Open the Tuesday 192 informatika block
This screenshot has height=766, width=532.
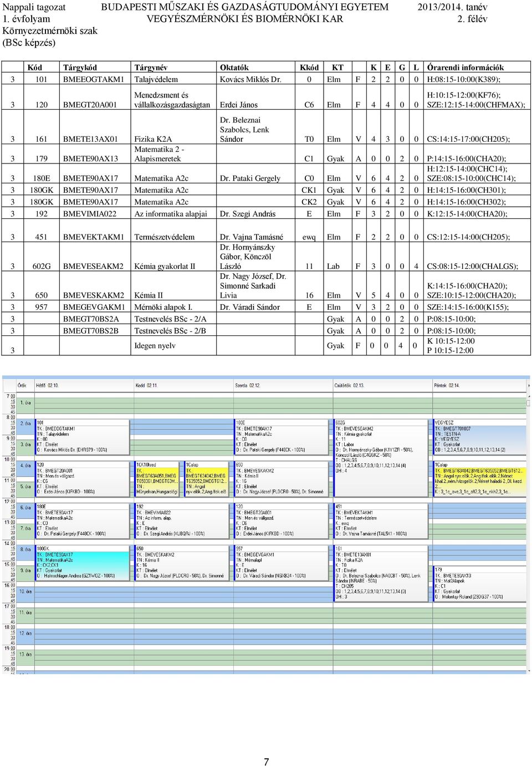183,521
